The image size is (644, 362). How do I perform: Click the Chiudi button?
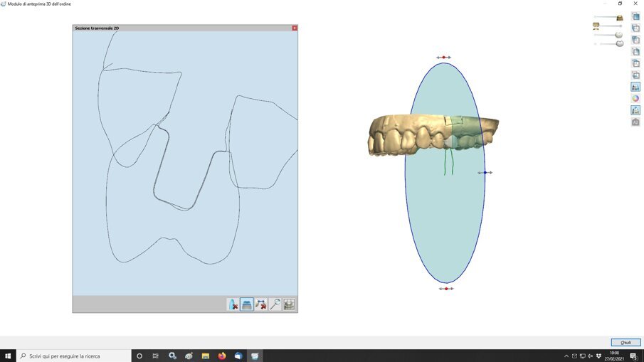click(x=625, y=342)
